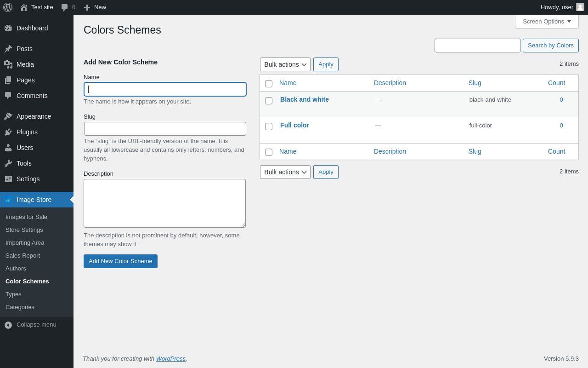Image resolution: width=588 pixels, height=368 pixels.
Task: Click the Dashboard gauge icon
Action: pyautogui.click(x=8, y=28)
